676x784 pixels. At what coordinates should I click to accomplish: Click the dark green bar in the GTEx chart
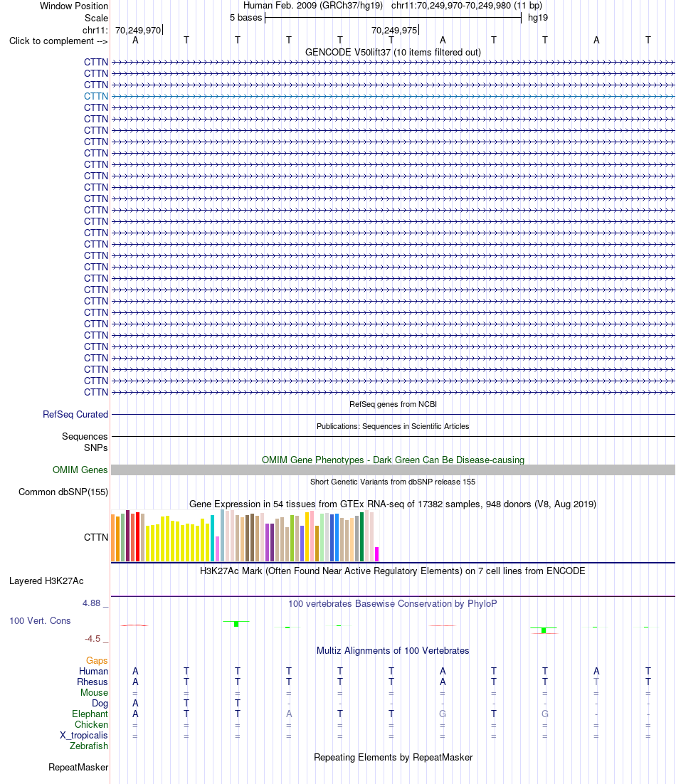[362, 536]
